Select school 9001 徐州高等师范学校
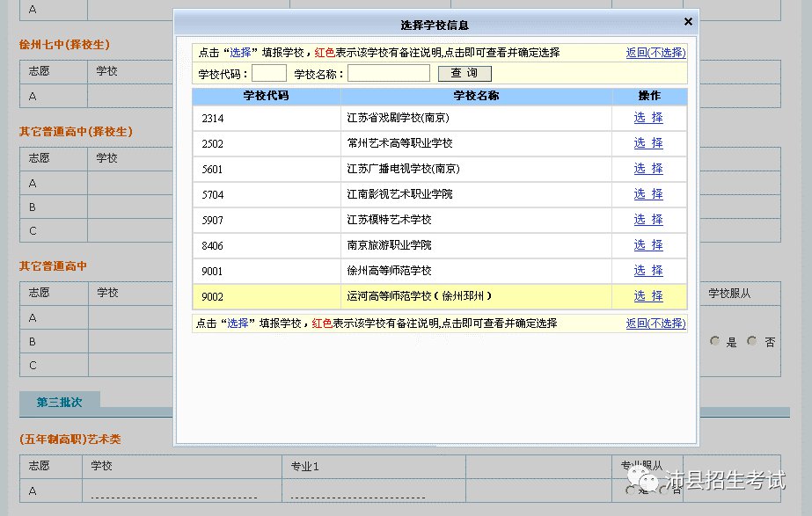This screenshot has height=516, width=812. (x=648, y=271)
